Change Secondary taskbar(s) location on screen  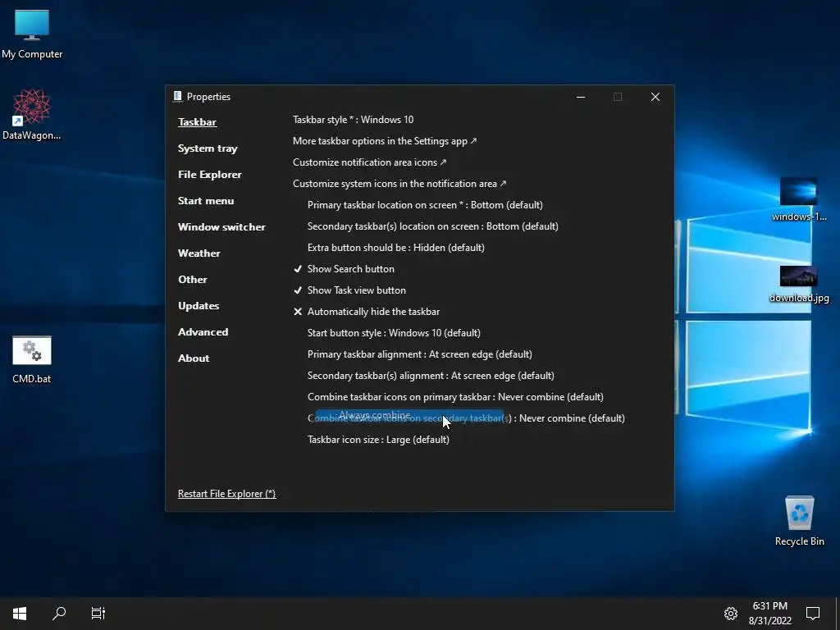point(433,226)
